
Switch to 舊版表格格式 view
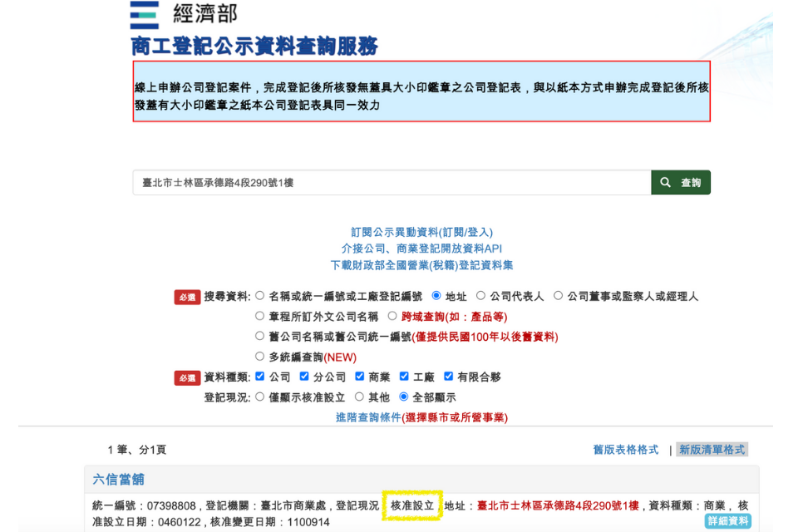point(626,450)
